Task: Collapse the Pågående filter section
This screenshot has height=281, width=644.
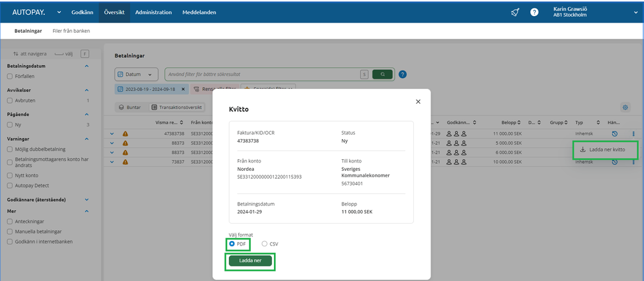Action: point(86,114)
